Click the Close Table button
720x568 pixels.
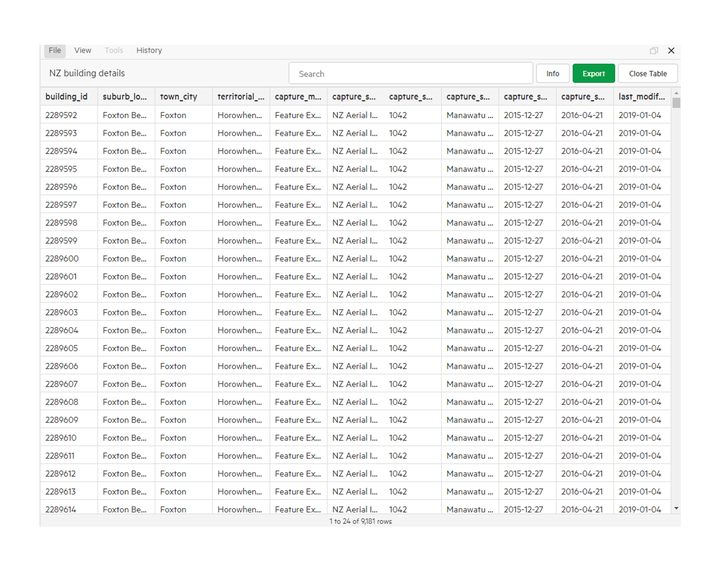pos(647,73)
